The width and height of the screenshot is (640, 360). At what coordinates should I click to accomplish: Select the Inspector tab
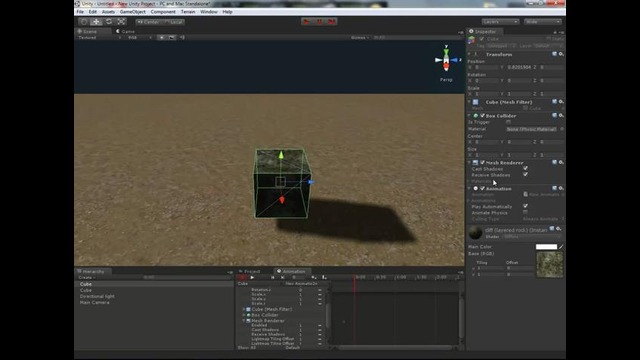[x=484, y=31]
